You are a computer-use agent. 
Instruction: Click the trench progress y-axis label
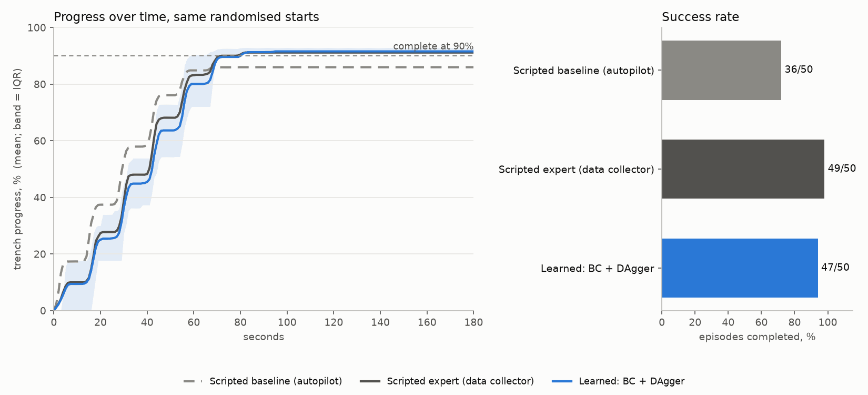[x=18, y=169]
